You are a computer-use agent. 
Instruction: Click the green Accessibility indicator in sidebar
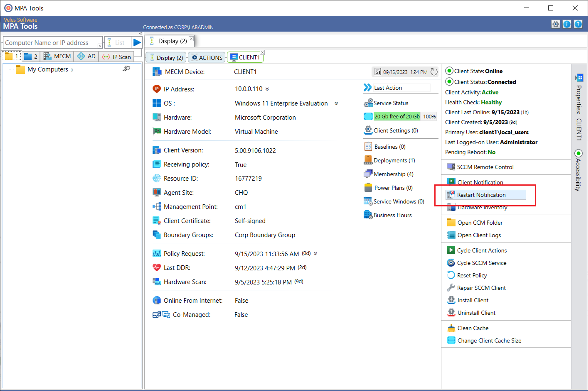click(578, 153)
